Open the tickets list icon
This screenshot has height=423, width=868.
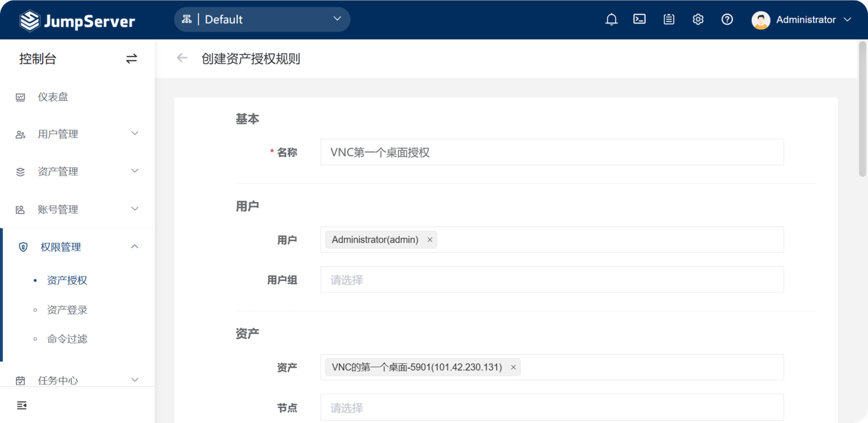[669, 20]
